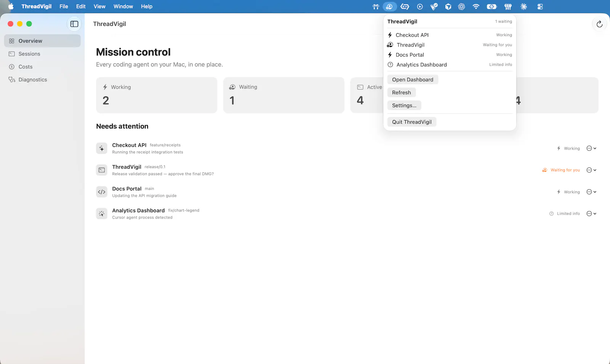The image size is (610, 364).
Task: Open the Apple menu
Action: coord(11,6)
